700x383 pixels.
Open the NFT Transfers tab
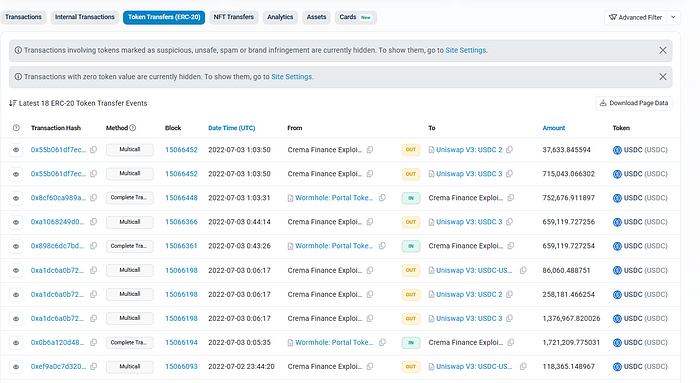tap(233, 17)
